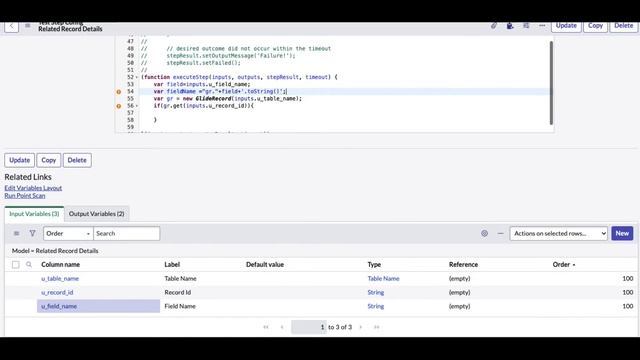This screenshot has width=640, height=360.
Task: Open attachments via the paperclip icon
Action: coord(494,26)
